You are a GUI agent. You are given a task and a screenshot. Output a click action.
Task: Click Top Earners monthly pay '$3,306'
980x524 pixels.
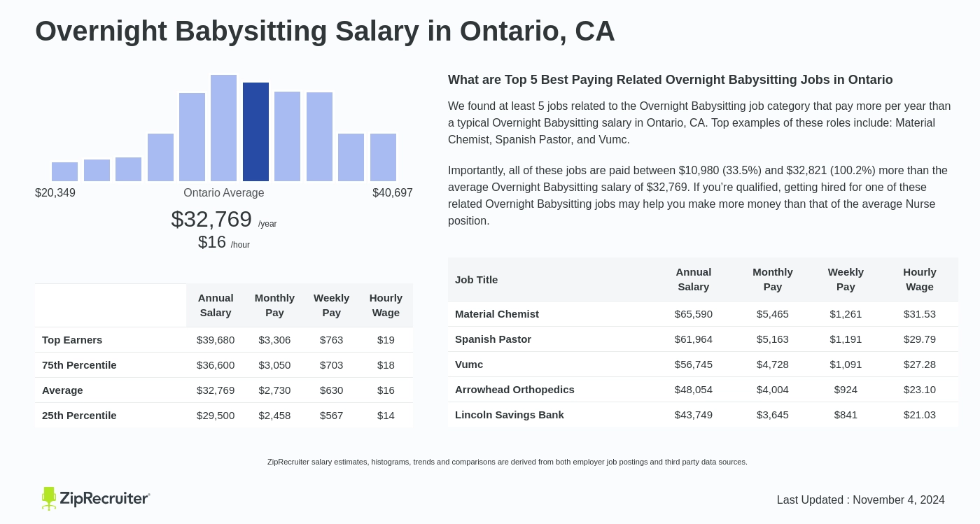point(274,339)
